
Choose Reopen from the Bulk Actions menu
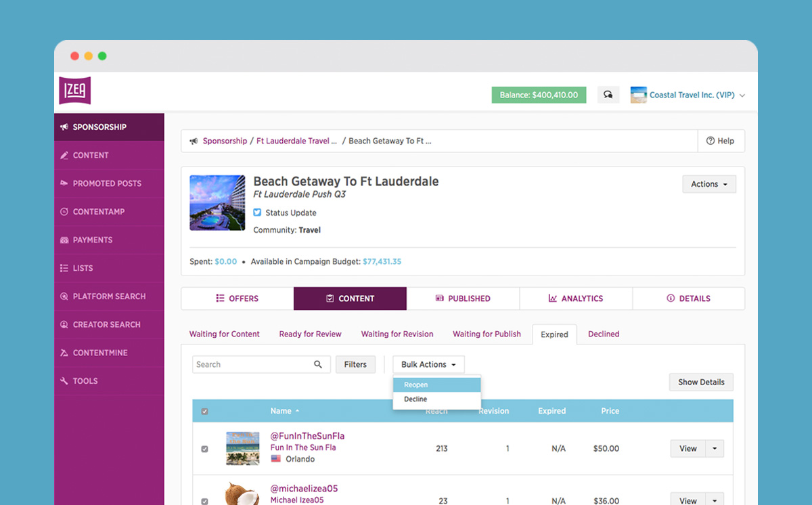tap(437, 385)
